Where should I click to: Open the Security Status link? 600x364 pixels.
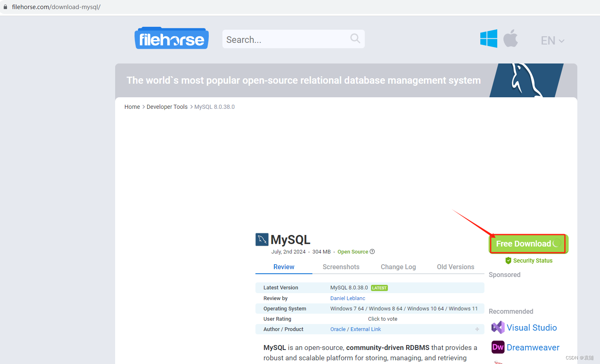(533, 261)
